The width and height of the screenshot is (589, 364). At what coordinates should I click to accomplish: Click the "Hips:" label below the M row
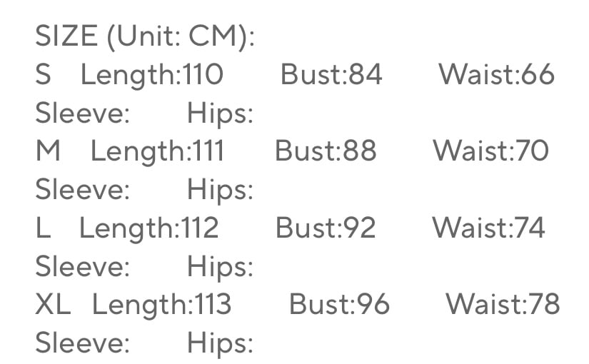coord(220,190)
